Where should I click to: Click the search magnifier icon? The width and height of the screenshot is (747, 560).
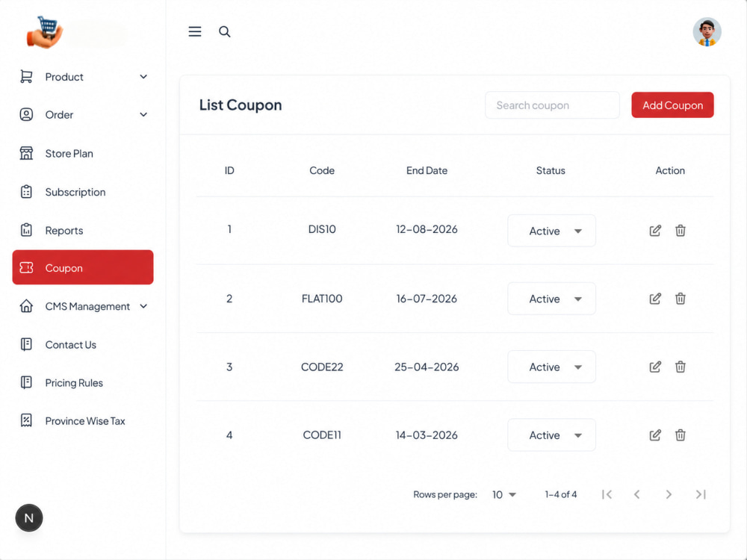coord(224,31)
